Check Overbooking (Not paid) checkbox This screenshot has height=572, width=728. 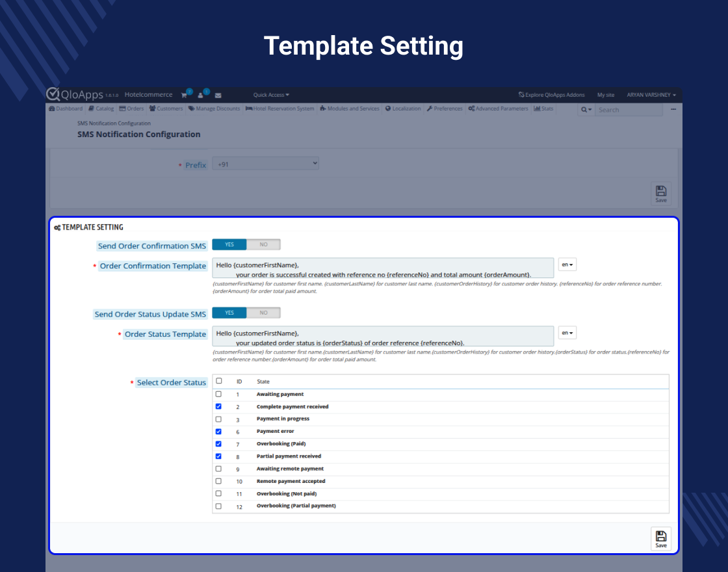[x=218, y=493]
